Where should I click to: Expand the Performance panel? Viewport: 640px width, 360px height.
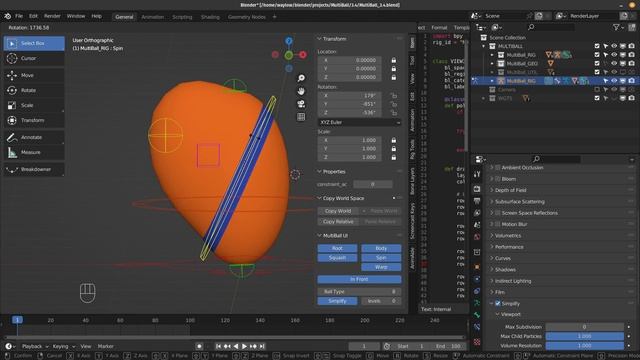pos(509,247)
